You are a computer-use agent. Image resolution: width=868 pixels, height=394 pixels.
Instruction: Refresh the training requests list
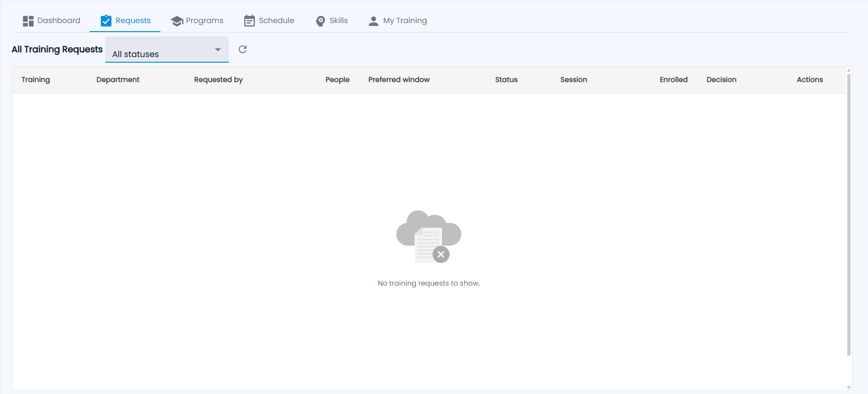tap(243, 49)
